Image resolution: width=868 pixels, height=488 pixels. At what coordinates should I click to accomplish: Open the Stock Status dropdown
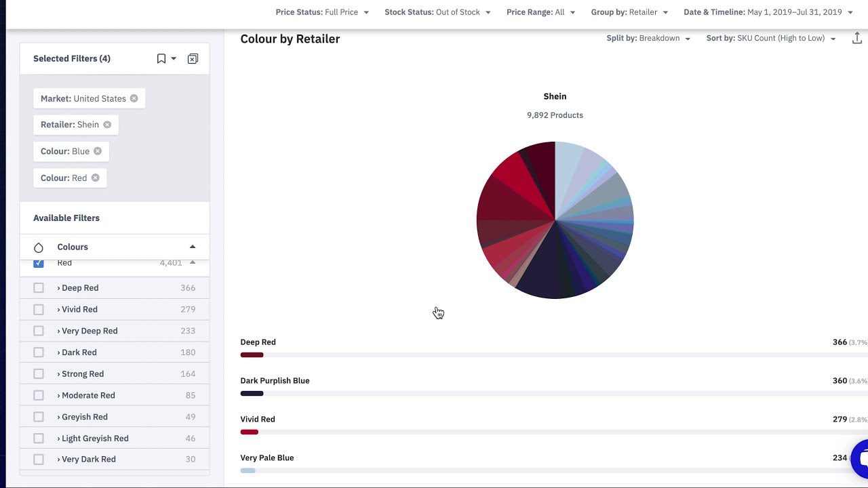point(437,12)
